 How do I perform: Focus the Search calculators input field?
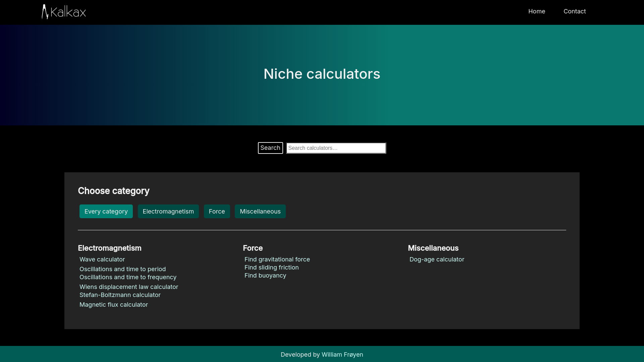pyautogui.click(x=336, y=148)
